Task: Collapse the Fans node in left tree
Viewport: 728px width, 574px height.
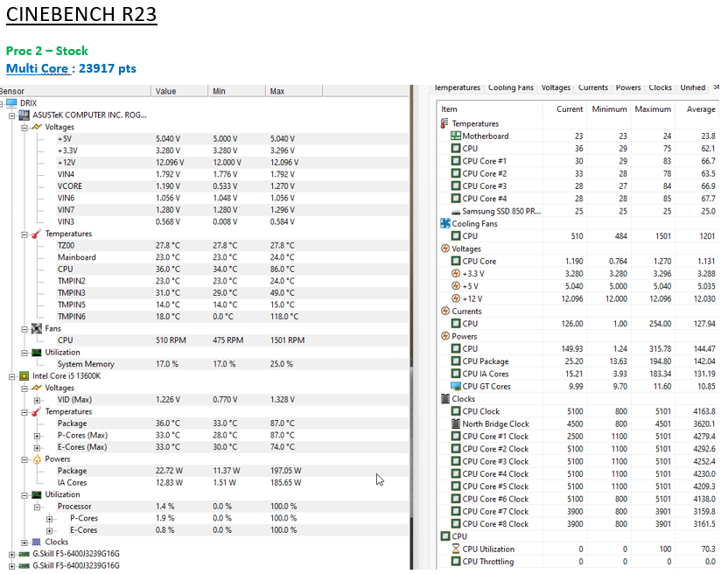Action: (24, 329)
